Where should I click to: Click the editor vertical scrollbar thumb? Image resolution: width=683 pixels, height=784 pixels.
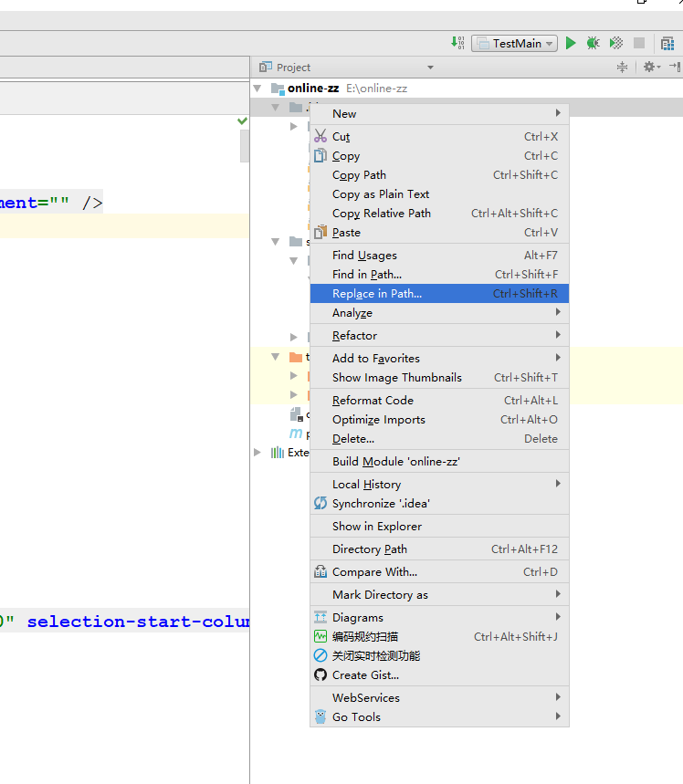click(245, 146)
